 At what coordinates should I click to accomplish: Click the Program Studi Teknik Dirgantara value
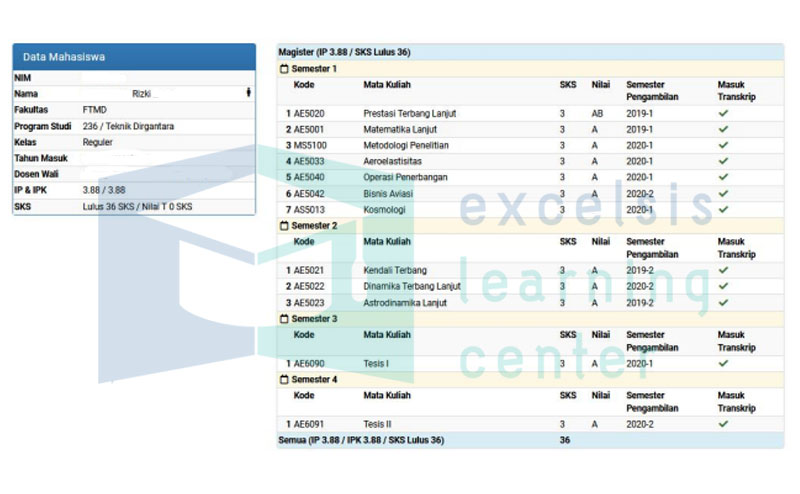[x=128, y=126]
